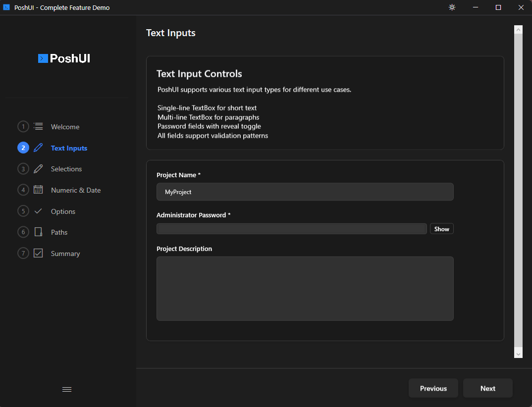Click step number 1 circle

point(23,127)
